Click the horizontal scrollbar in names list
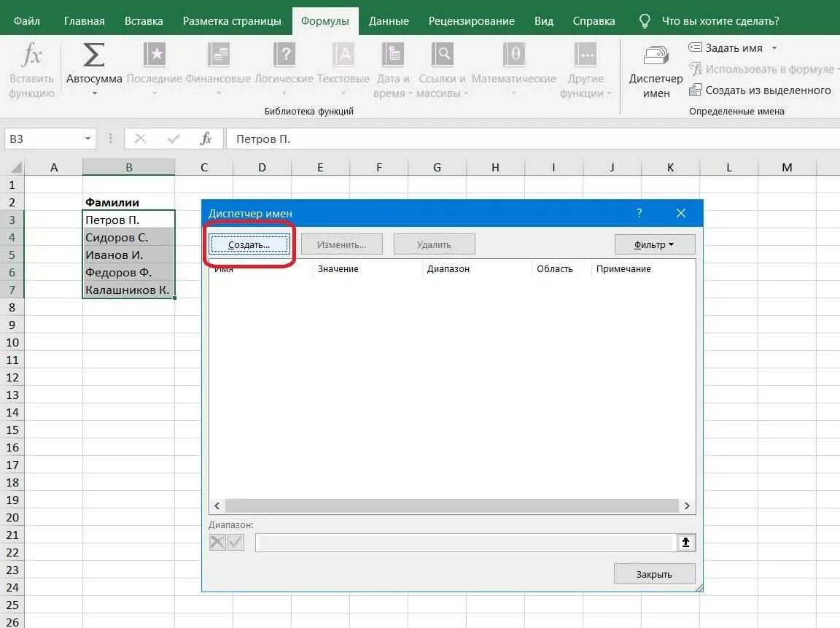 (x=451, y=505)
